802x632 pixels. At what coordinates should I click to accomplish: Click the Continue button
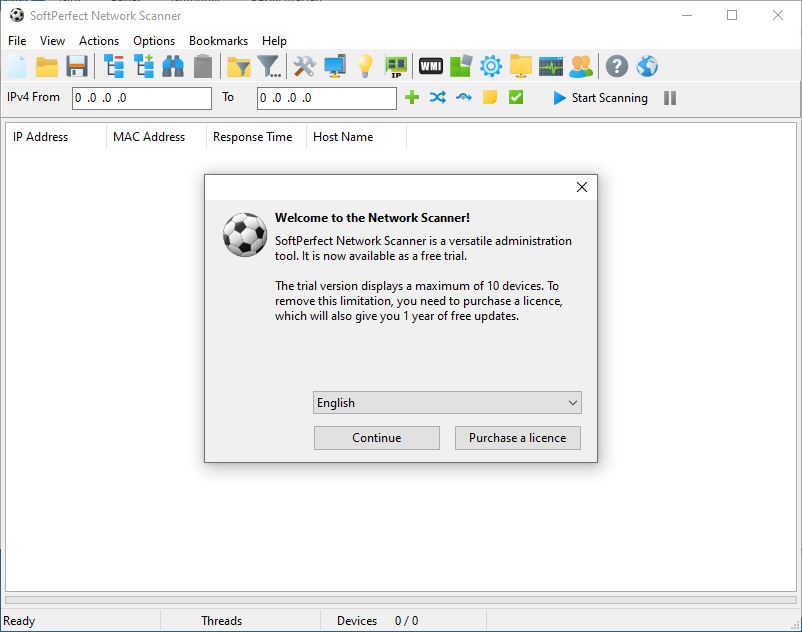tap(377, 438)
